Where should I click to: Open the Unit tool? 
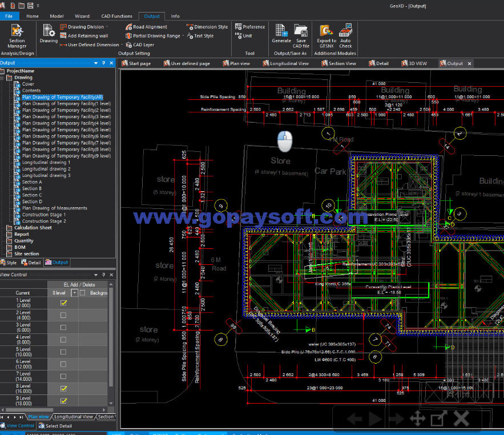[243, 36]
